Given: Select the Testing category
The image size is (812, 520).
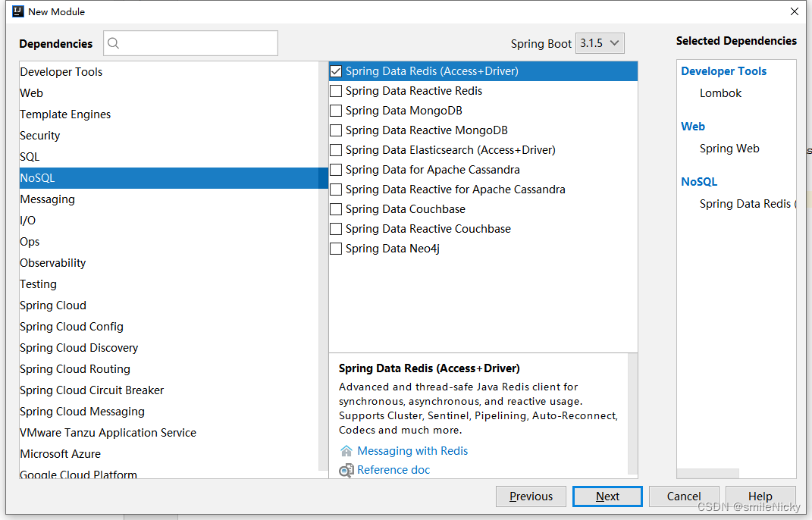Looking at the screenshot, I should tap(169, 284).
